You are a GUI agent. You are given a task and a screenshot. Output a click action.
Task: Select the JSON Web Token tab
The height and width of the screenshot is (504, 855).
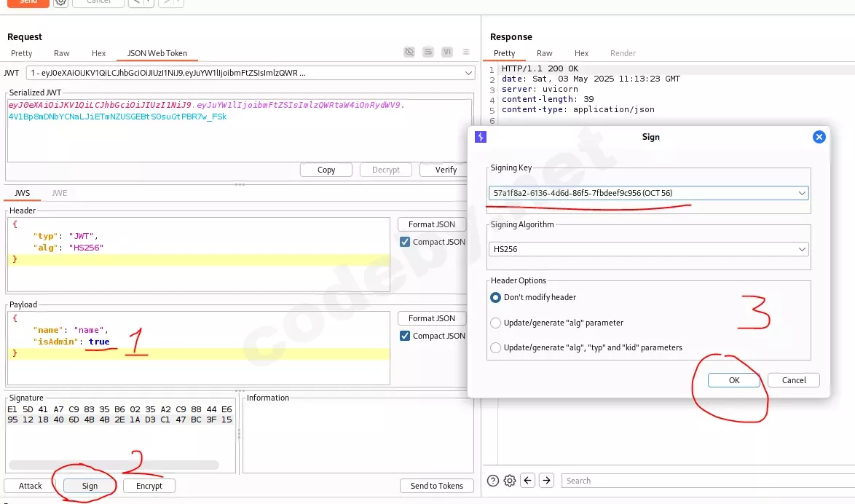[x=157, y=53]
